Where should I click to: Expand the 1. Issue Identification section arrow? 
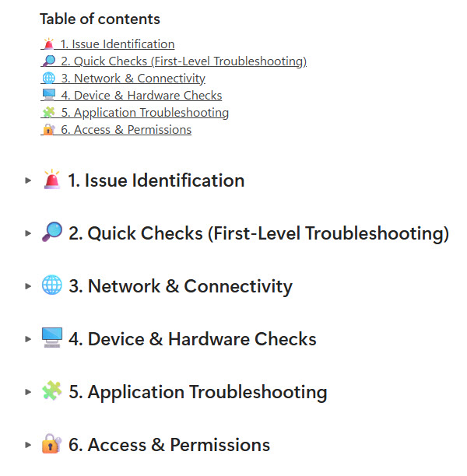click(29, 180)
